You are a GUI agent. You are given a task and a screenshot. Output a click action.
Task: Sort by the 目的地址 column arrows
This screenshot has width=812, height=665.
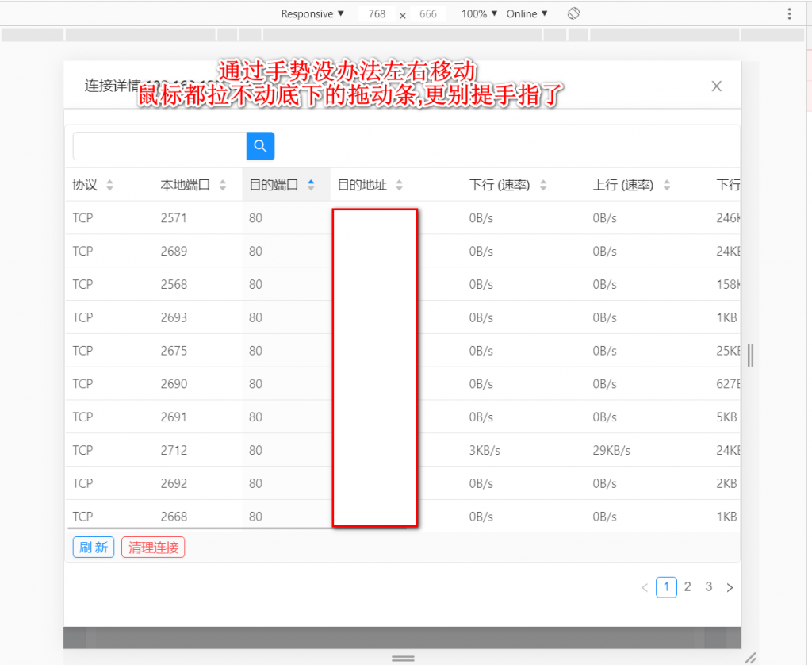(x=399, y=185)
